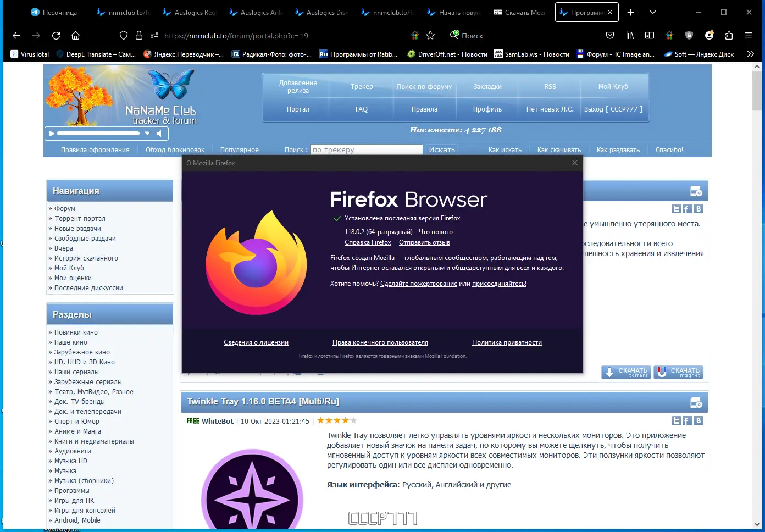Open the Зарубежное кино section
The width and height of the screenshot is (765, 532).
(x=82, y=352)
